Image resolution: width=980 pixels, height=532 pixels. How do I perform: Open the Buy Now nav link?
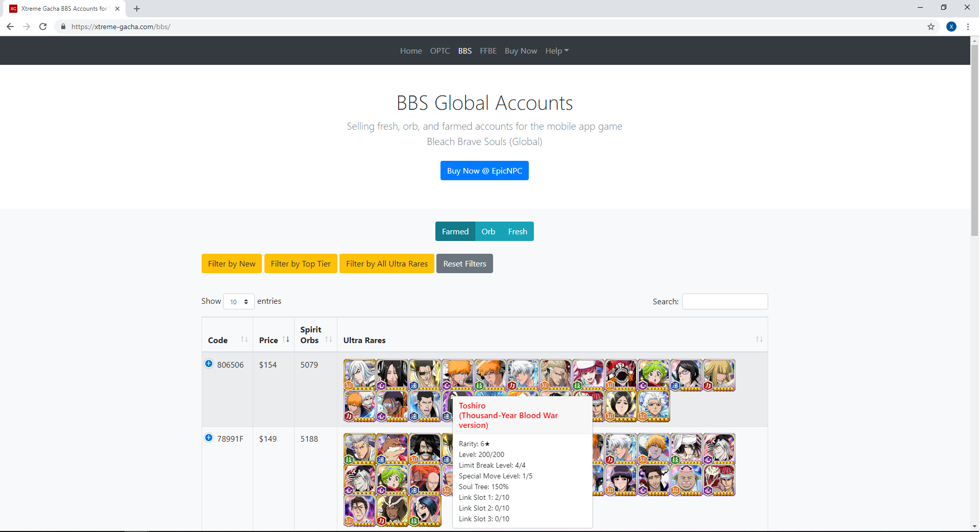pos(521,51)
